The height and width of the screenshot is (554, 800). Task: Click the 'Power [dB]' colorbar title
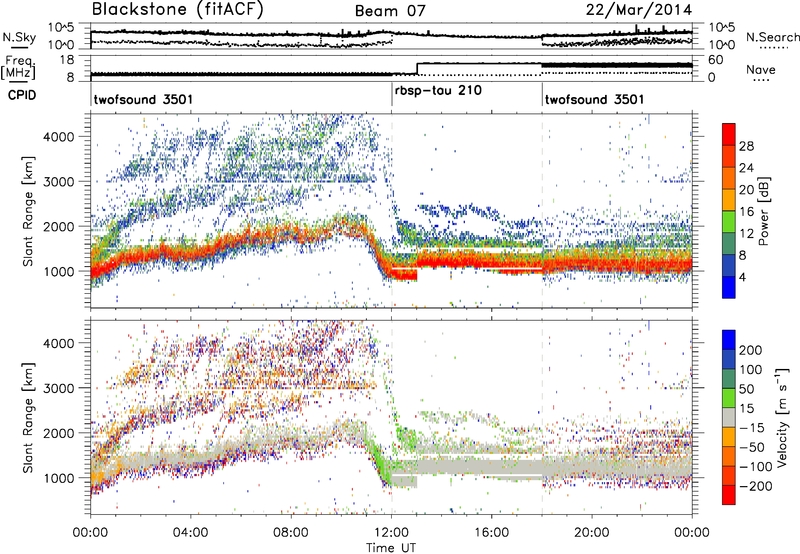click(x=764, y=211)
